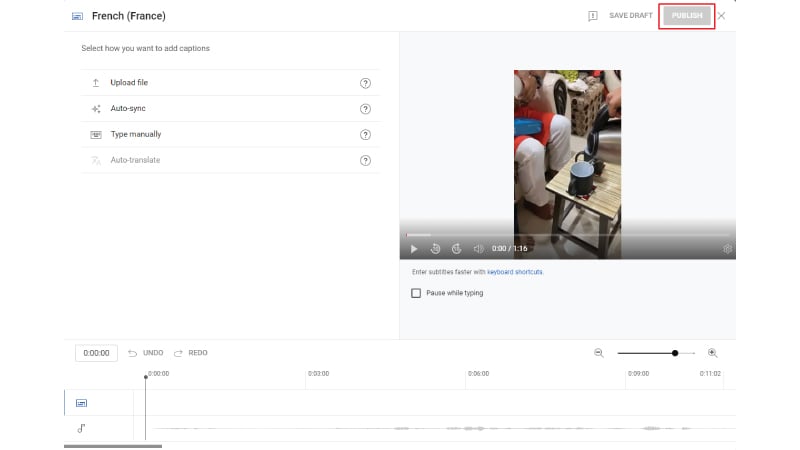Click the keyboard icon for Type manually
800x450 pixels.
(96, 135)
